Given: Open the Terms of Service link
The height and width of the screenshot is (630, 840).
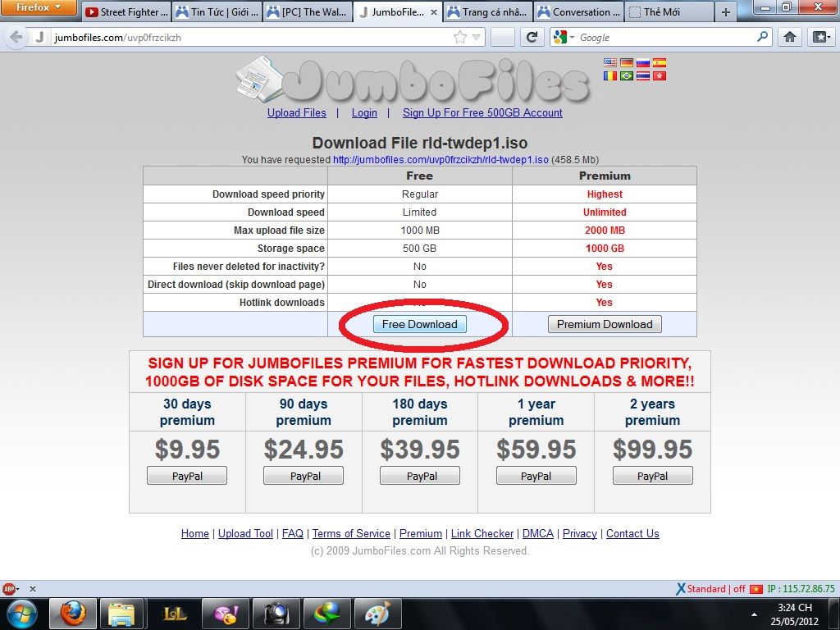Looking at the screenshot, I should point(351,533).
